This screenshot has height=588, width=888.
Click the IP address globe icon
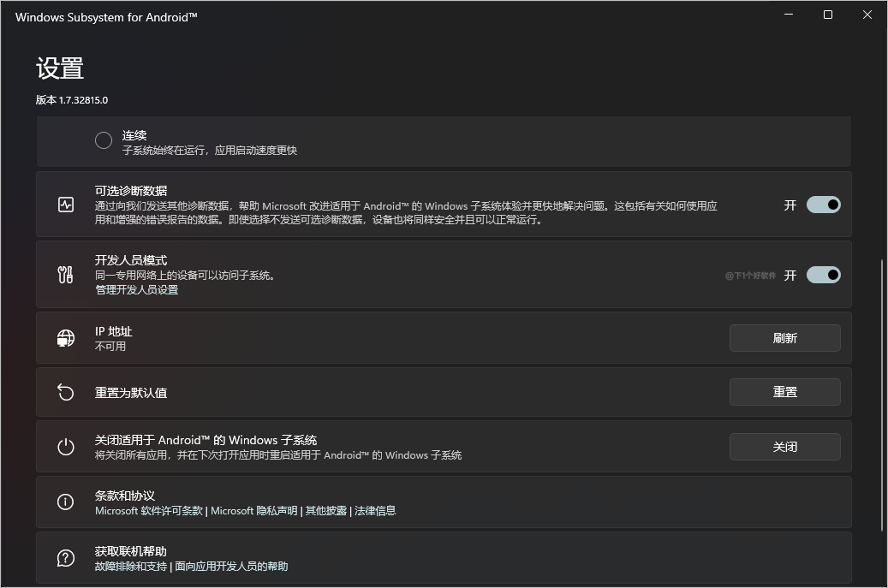click(x=66, y=338)
